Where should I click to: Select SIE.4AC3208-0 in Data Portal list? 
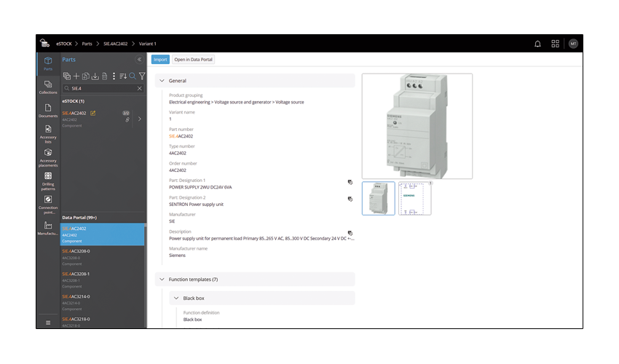102,257
